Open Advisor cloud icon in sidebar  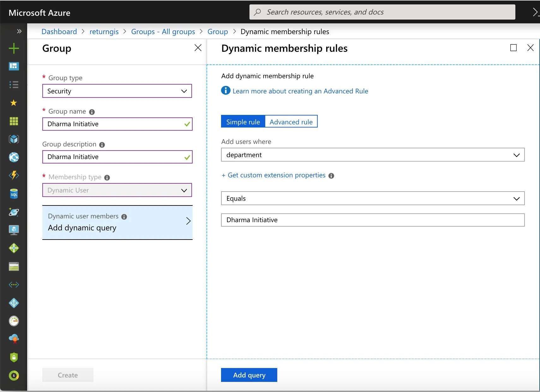click(x=14, y=339)
